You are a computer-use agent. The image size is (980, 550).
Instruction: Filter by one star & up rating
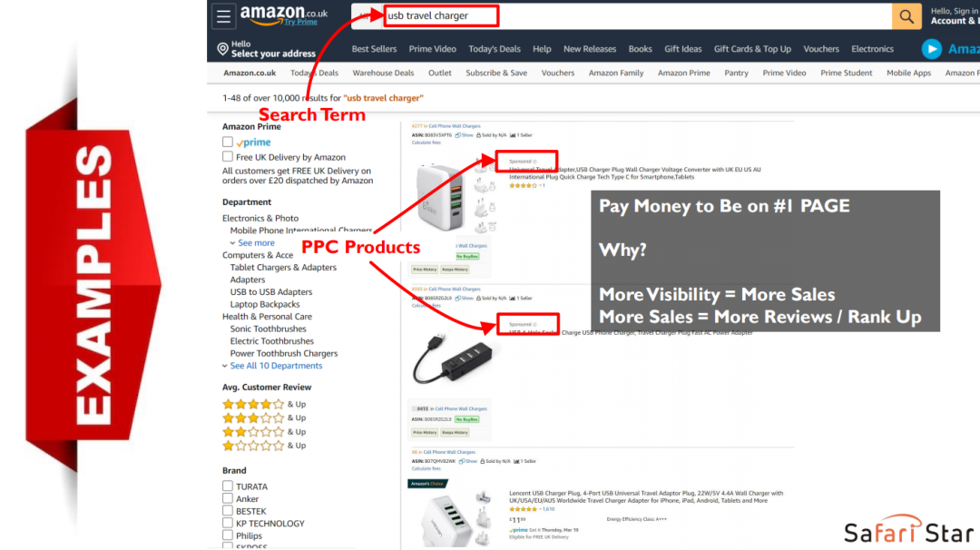[264, 446]
